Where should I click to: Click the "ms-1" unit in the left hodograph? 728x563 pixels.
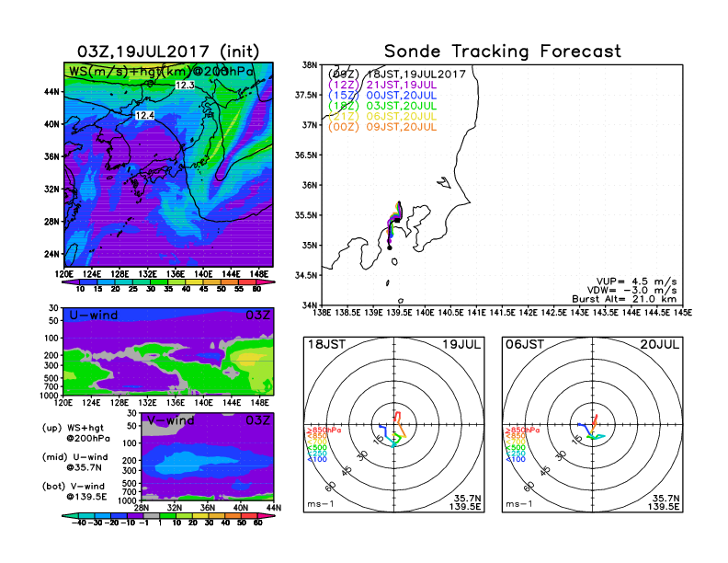pyautogui.click(x=321, y=504)
